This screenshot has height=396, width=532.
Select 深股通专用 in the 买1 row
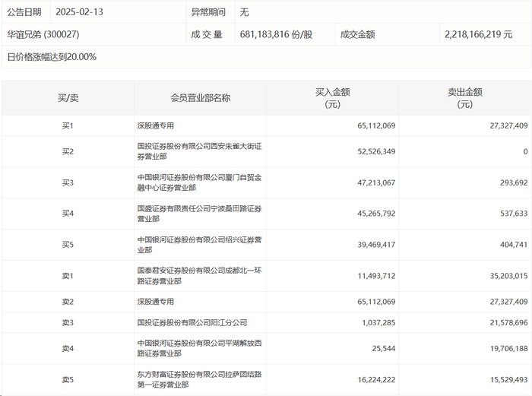pos(156,125)
